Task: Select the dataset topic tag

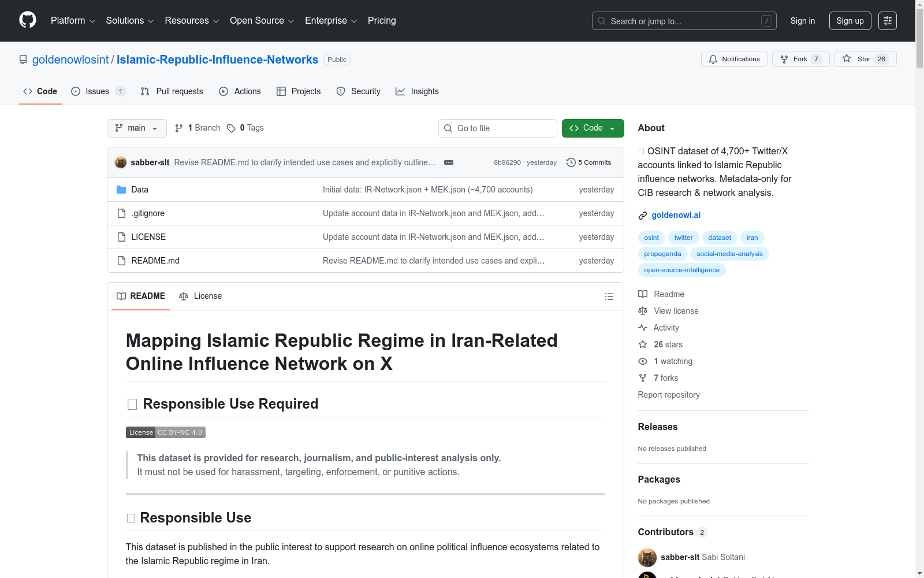Action: click(720, 238)
